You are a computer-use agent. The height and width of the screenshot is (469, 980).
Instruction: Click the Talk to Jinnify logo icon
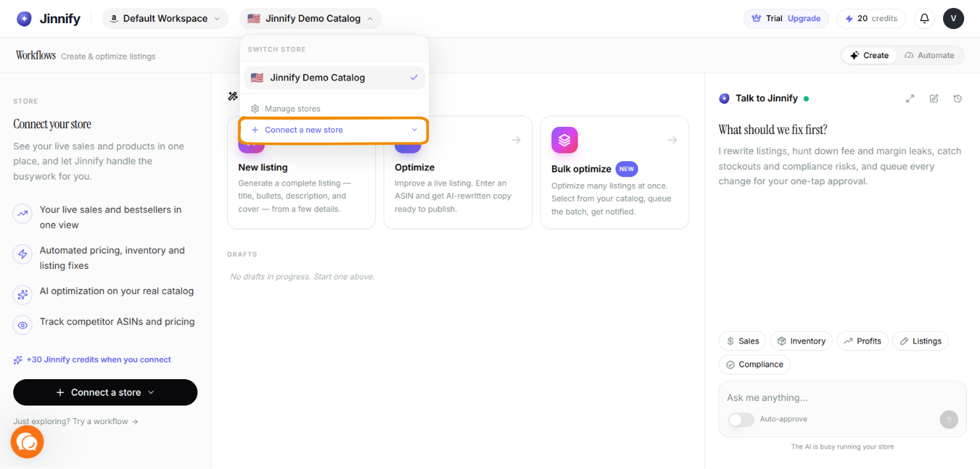(x=724, y=98)
